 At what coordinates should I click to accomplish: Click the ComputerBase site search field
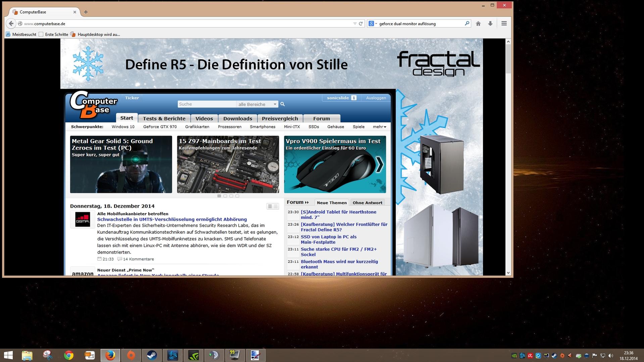[207, 104]
